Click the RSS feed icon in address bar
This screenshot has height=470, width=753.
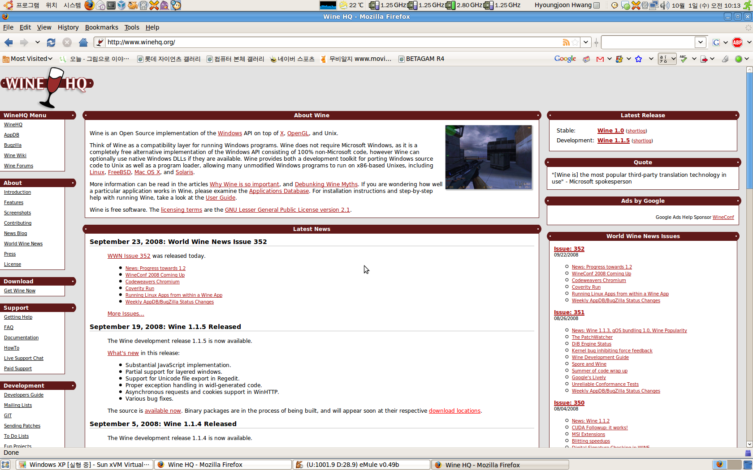[566, 42]
